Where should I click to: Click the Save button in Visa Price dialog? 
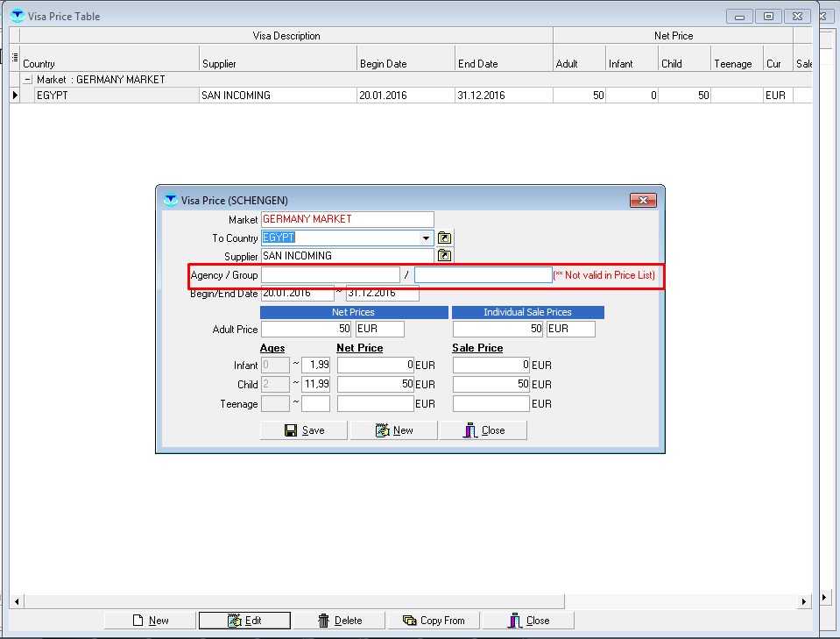(x=305, y=430)
